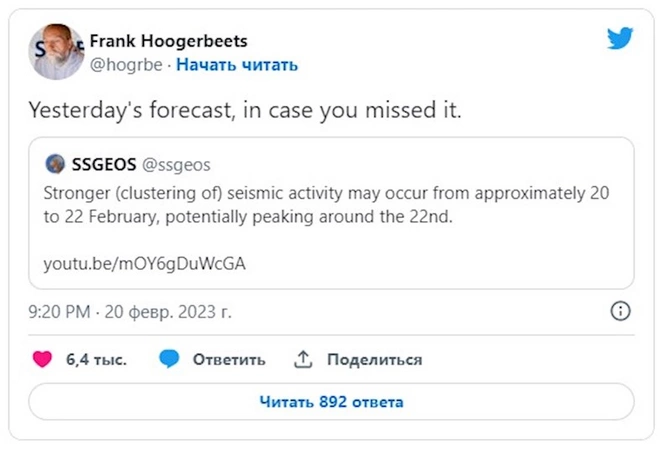The height and width of the screenshot is (451, 670).
Task: Open Frank Hoogerbeets profile picture
Action: (x=56, y=52)
